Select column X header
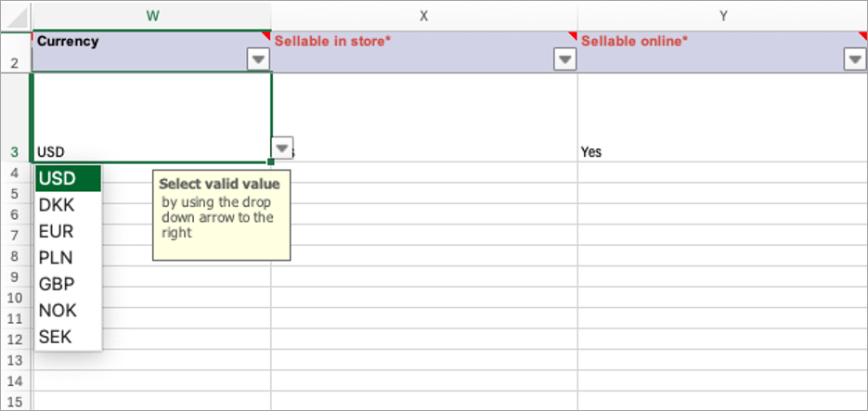Viewport: 868px width, 411px height. click(423, 15)
